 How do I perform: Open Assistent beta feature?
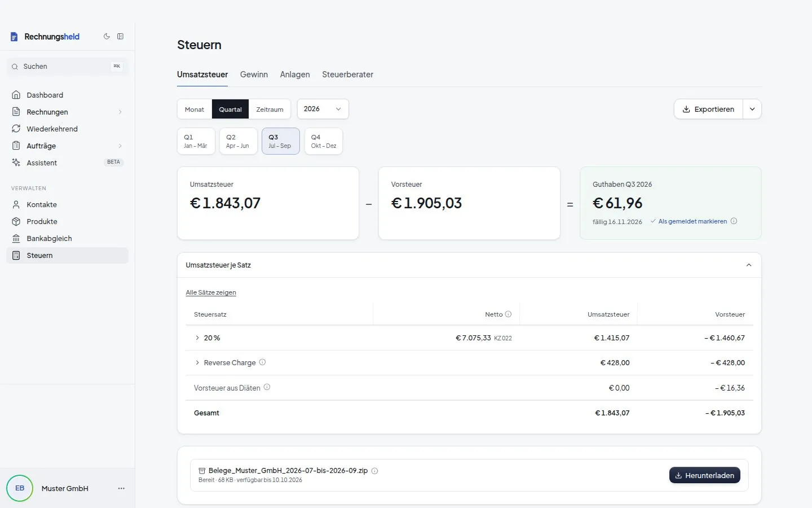point(68,163)
